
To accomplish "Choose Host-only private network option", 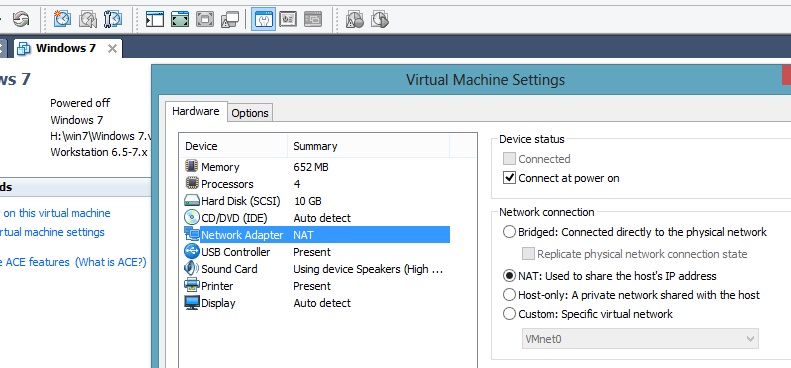I will tap(510, 295).
